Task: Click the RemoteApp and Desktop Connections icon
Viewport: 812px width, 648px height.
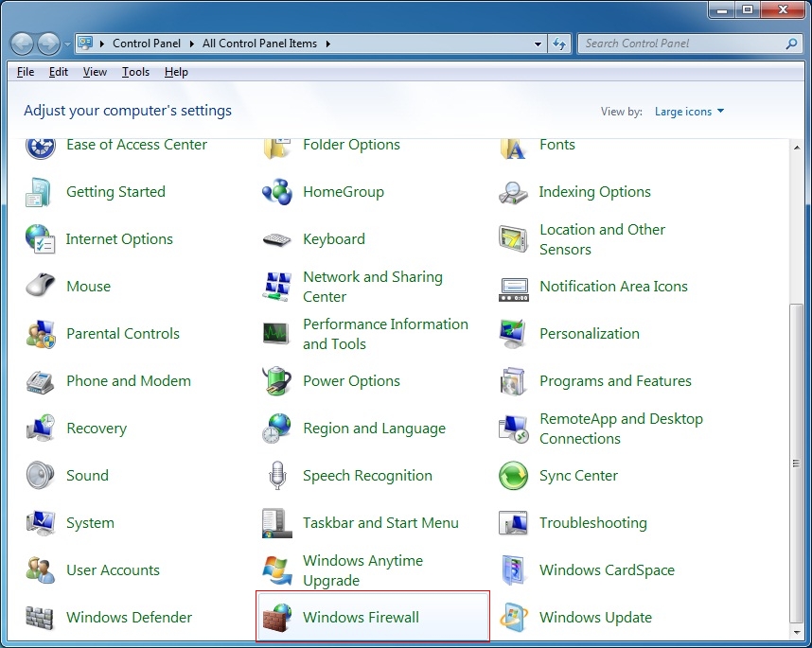Action: (x=513, y=429)
